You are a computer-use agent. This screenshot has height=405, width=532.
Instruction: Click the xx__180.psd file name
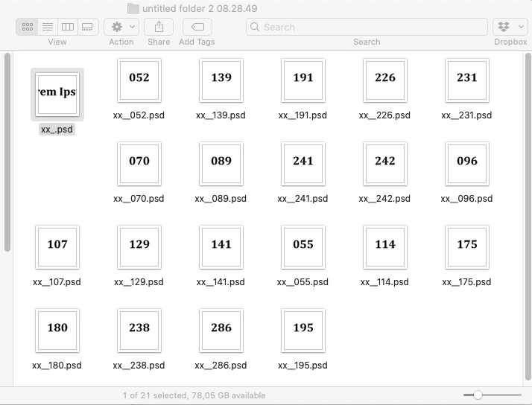point(57,366)
